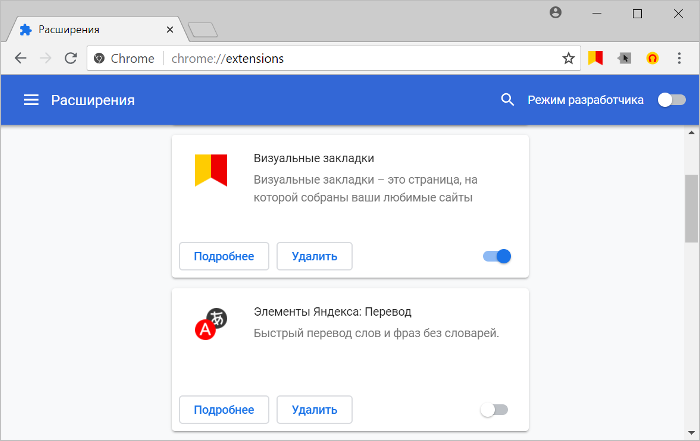700x441 pixels.
Task: Click the Визуальные закладки flag icon on card
Action: [x=211, y=170]
